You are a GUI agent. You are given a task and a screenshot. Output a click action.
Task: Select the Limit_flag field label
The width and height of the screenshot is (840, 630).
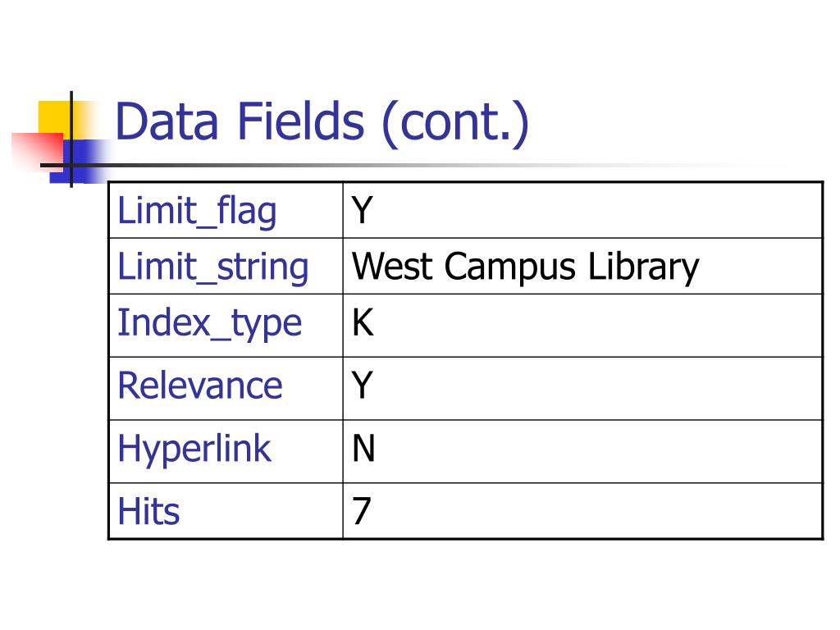point(197,211)
